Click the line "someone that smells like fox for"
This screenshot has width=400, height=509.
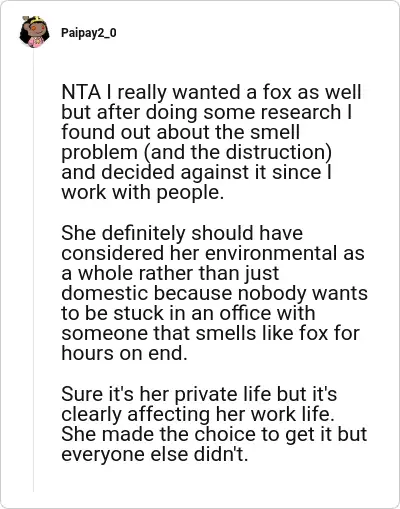click(210, 333)
